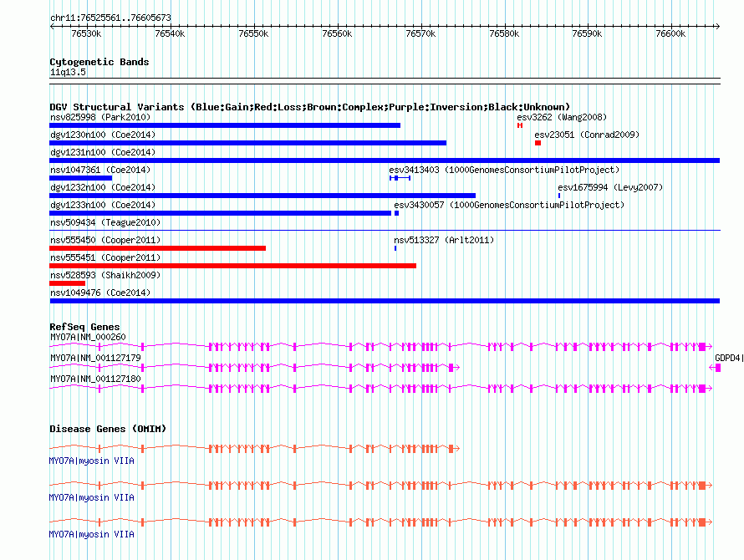Viewport: 744px width, 560px height.
Task: Open esv3413403 1000GenomesConsortiumPilotProject label
Action: [504, 170]
